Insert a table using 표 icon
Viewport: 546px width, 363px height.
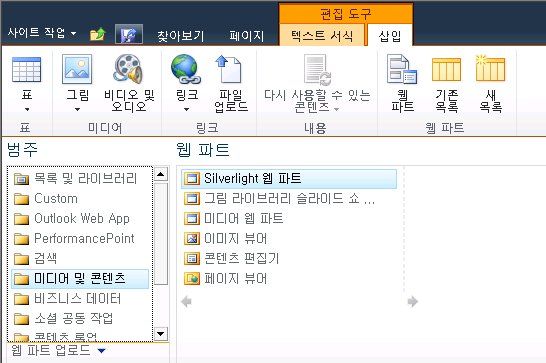tap(26, 70)
